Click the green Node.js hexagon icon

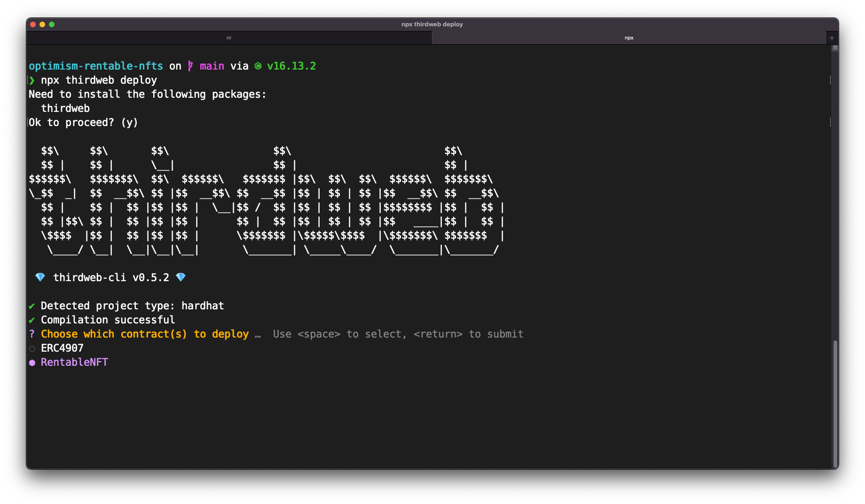(x=258, y=66)
